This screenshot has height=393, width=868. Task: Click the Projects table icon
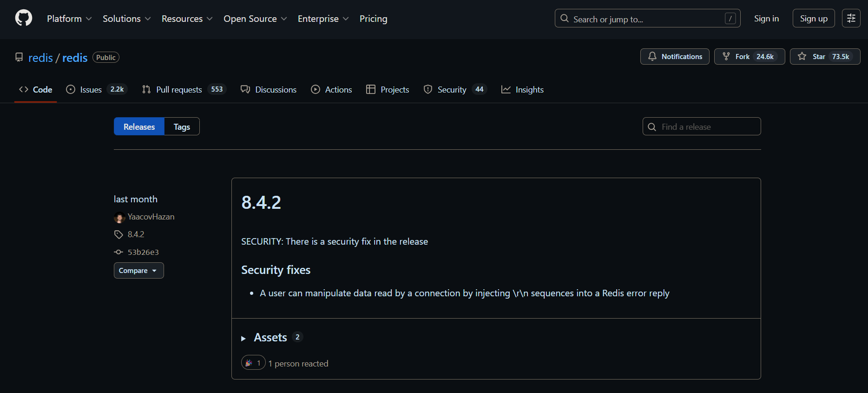pos(370,89)
